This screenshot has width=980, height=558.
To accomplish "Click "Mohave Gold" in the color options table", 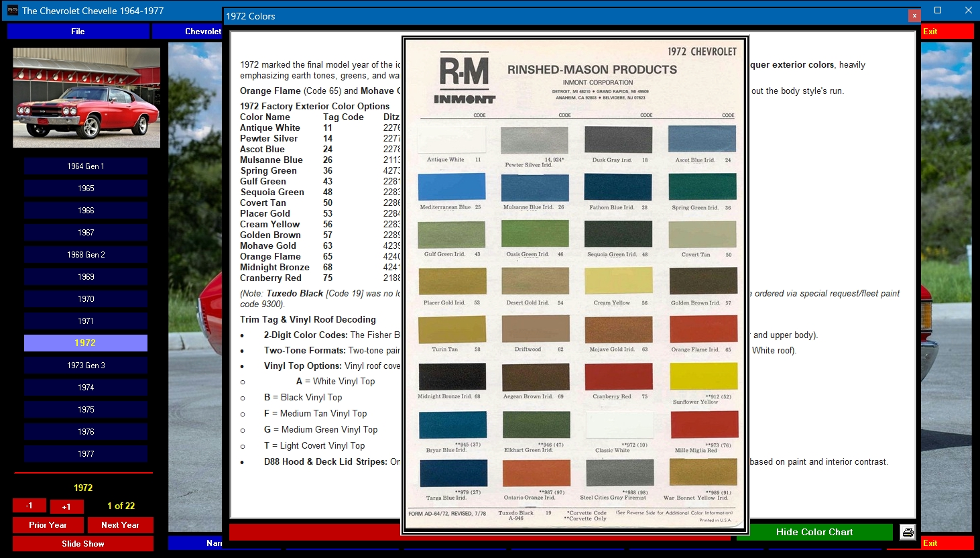I will tap(268, 246).
